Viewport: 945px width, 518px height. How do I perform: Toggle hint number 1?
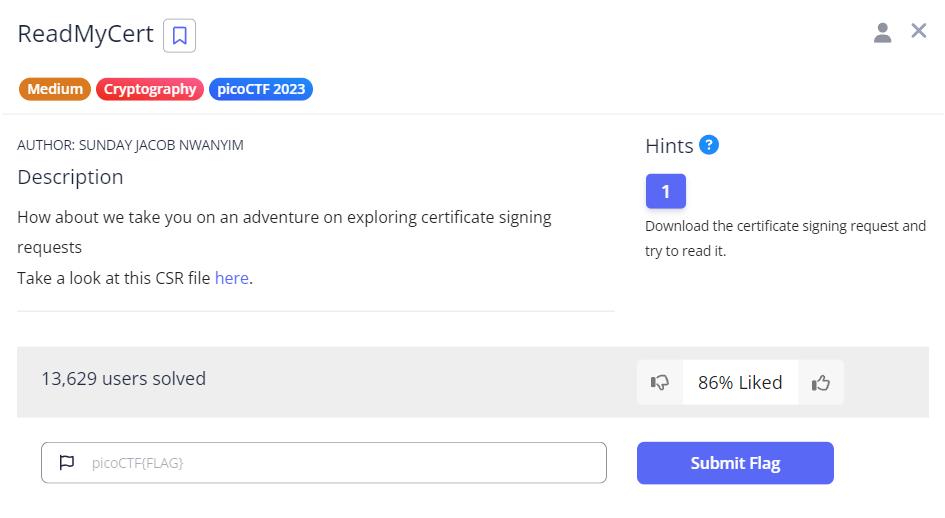coord(665,191)
